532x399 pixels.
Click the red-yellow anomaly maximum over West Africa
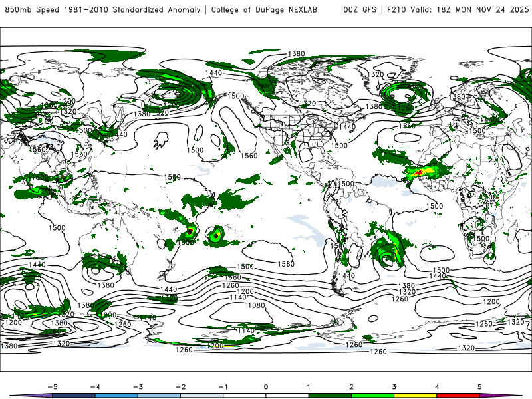point(421,172)
